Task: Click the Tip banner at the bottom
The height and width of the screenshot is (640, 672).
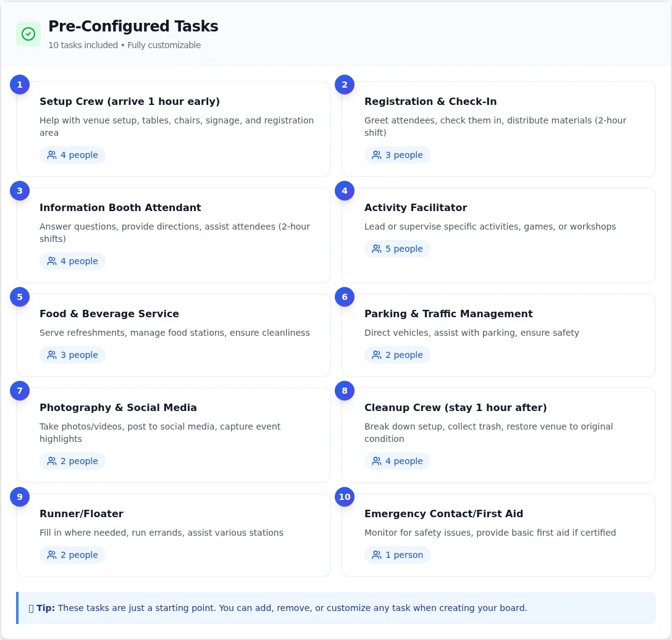Action: pos(336,608)
